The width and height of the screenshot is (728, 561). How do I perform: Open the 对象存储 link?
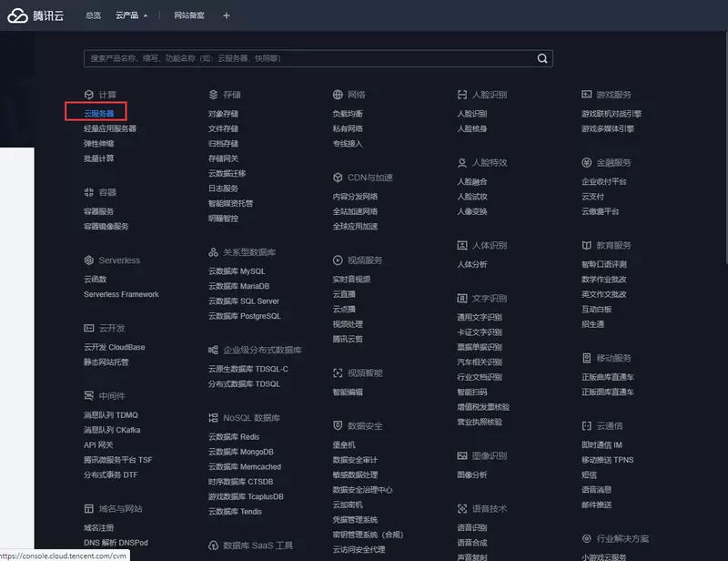pos(223,114)
